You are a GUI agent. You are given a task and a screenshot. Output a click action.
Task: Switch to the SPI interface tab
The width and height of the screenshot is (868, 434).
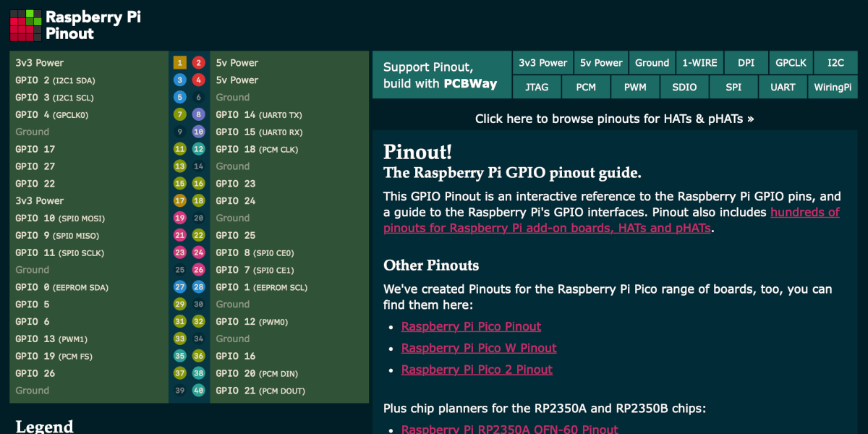click(x=733, y=88)
